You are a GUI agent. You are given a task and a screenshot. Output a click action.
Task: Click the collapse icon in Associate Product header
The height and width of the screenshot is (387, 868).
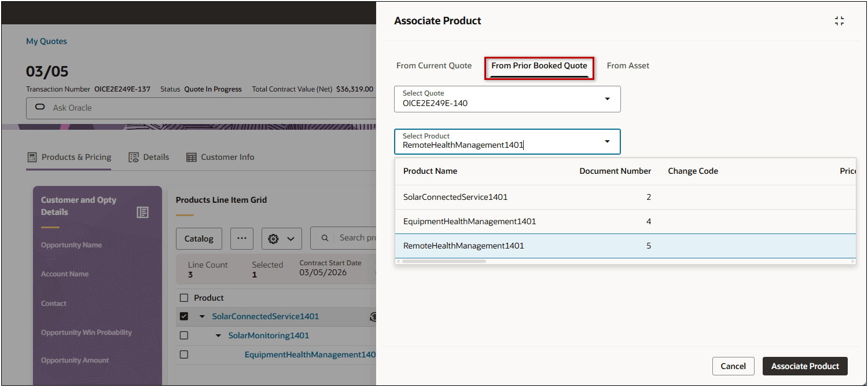pyautogui.click(x=839, y=21)
